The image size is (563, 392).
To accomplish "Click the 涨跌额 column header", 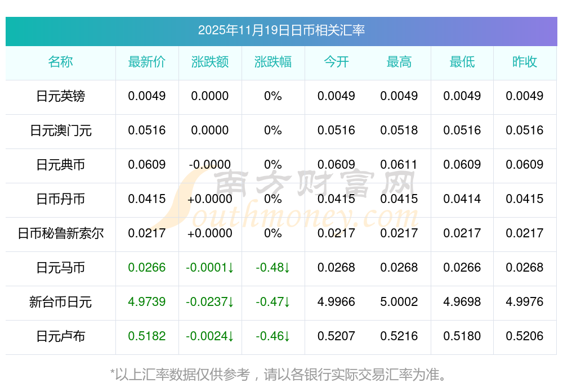I will [x=210, y=62].
